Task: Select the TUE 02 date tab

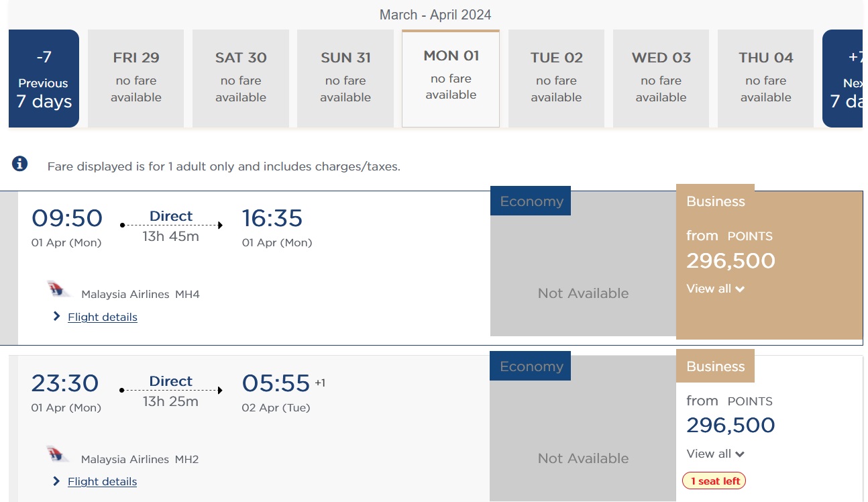Action: pos(556,79)
